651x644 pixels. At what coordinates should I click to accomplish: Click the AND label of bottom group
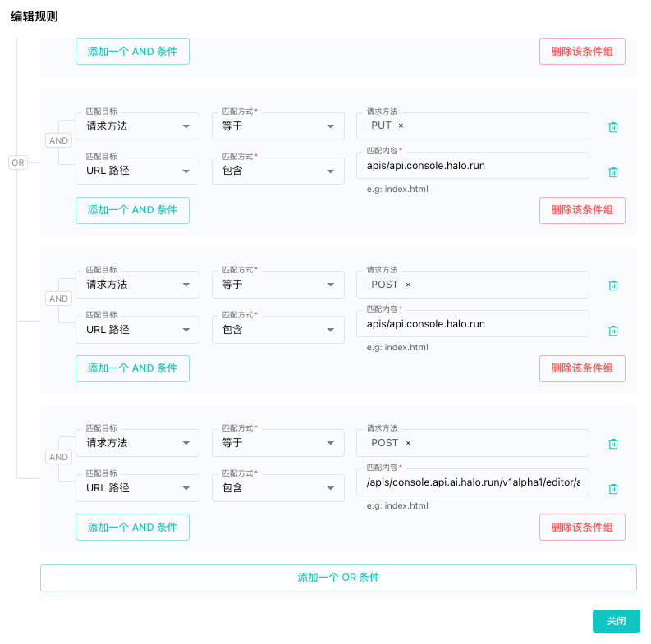tap(58, 457)
